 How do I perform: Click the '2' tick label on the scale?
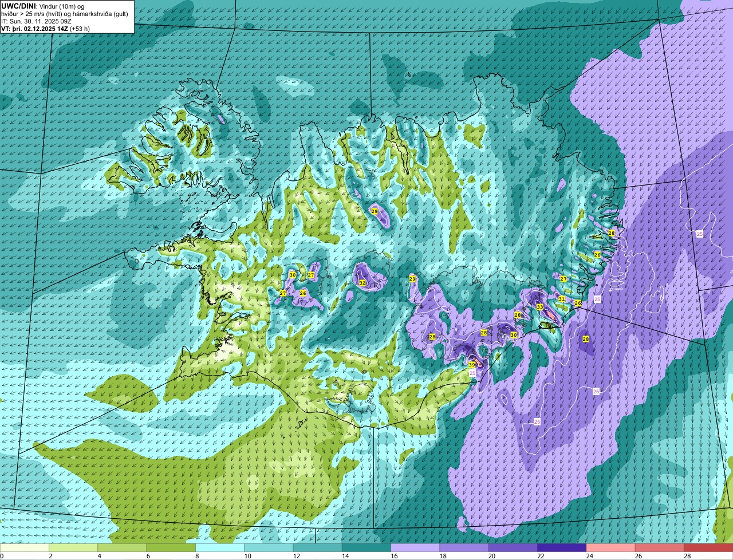50,556
